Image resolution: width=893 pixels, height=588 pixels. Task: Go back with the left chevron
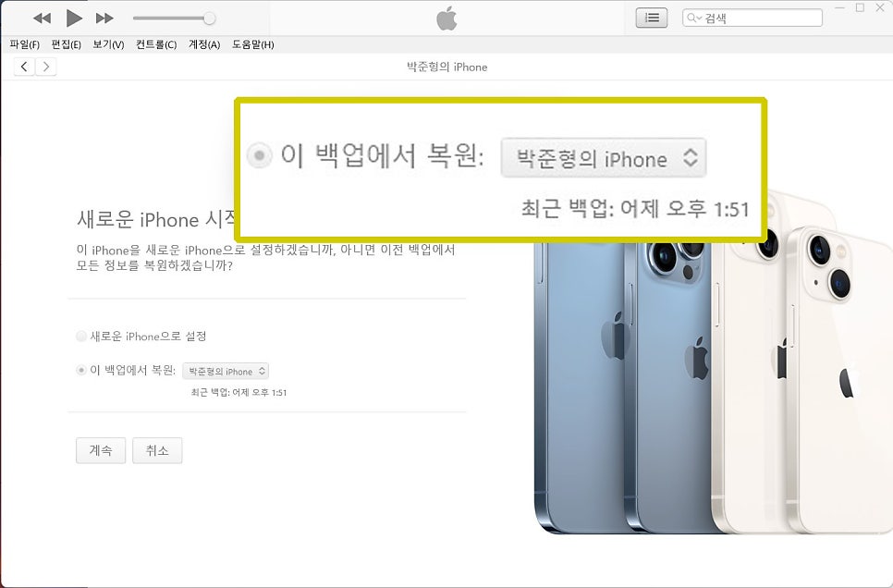click(x=24, y=67)
